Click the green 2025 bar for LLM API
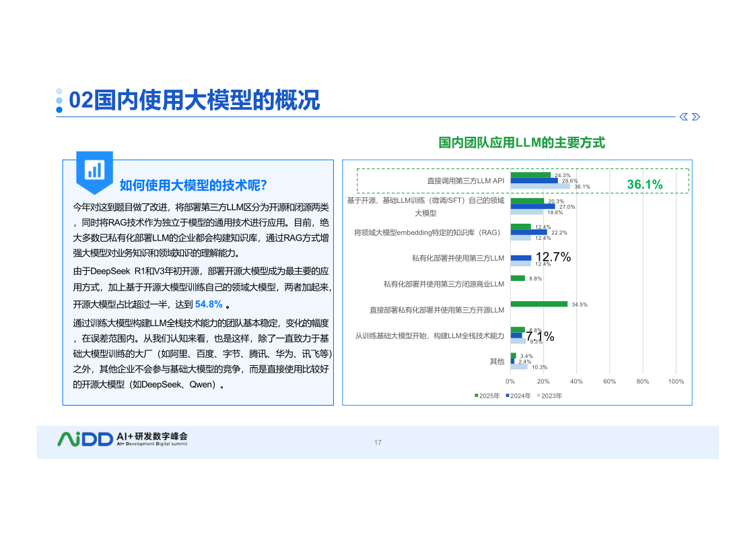 [x=531, y=175]
